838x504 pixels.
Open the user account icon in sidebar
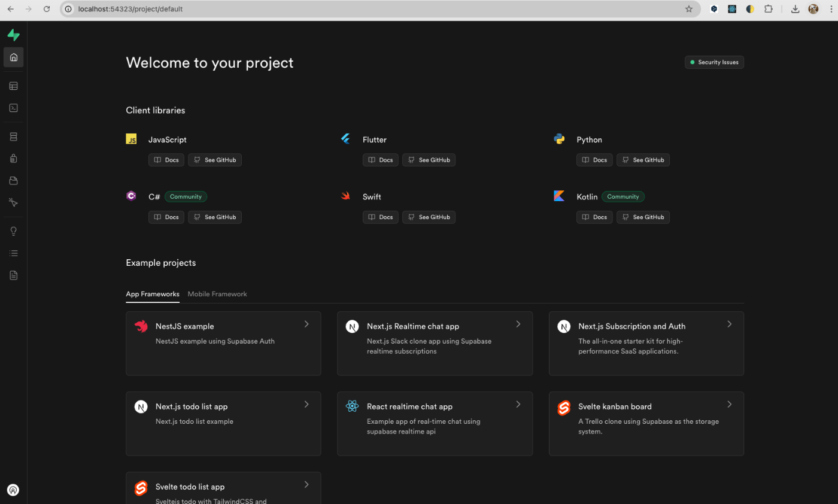coord(13,490)
